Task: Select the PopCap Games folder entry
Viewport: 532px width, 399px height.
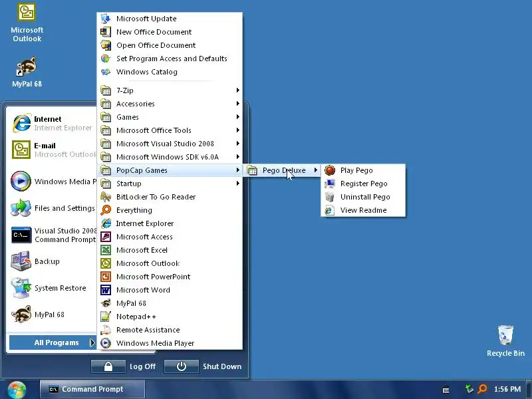Action: pos(170,170)
